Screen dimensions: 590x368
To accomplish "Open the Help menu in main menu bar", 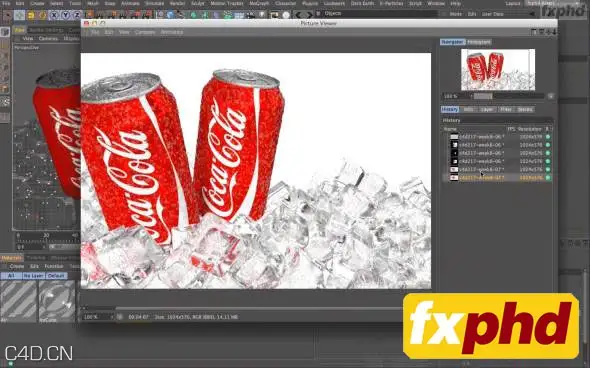I will click(455, 3).
